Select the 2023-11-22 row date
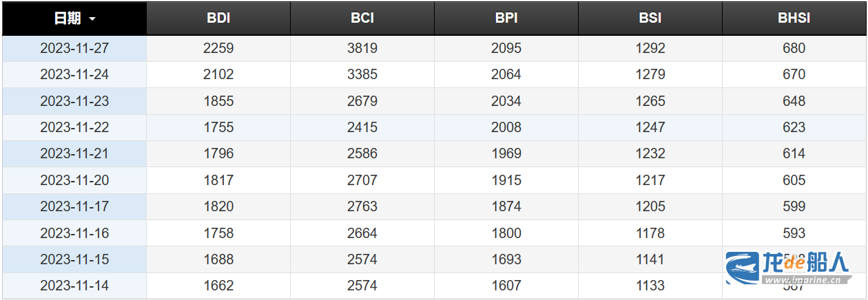Image resolution: width=868 pixels, height=300 pixels. [74, 127]
